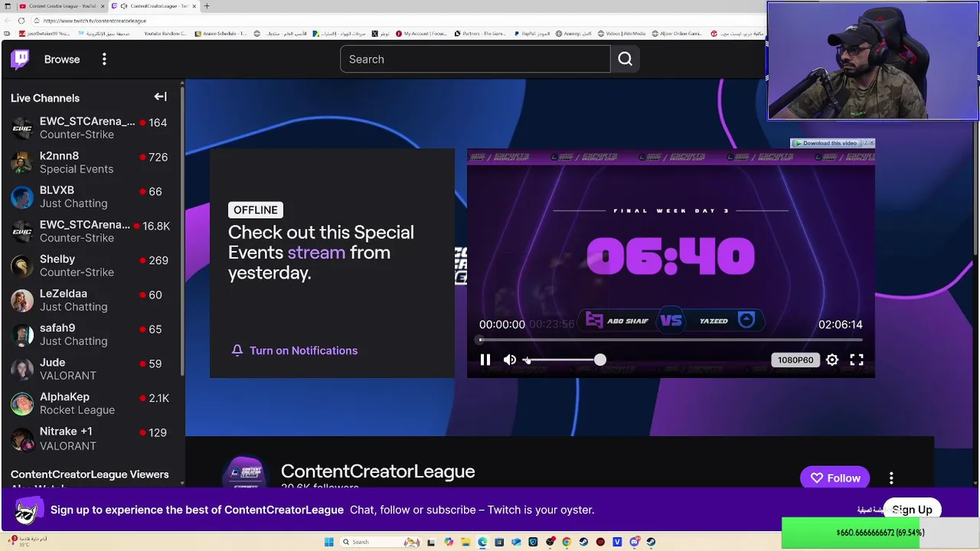Adjust the volume slider handle
The height and width of the screenshot is (551, 980).
pos(599,360)
